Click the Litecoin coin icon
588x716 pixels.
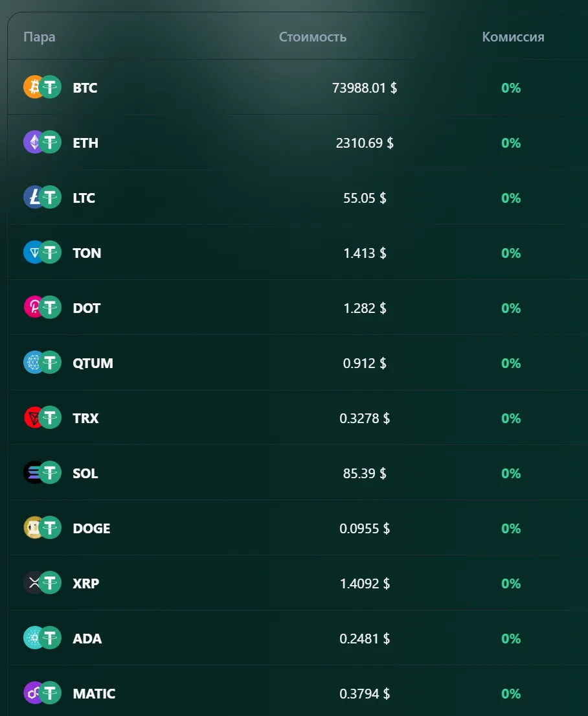tap(34, 197)
